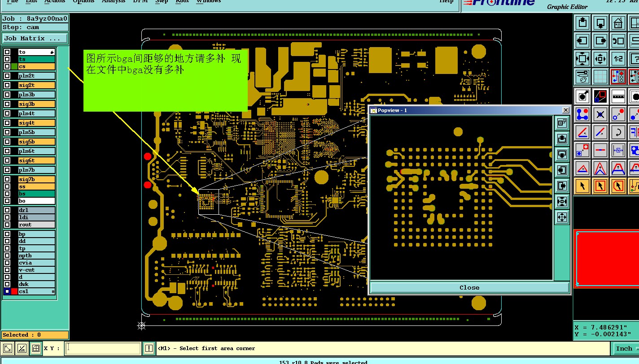Click the 'Selected : 0' status text
639x364 pixels.
(x=22, y=335)
